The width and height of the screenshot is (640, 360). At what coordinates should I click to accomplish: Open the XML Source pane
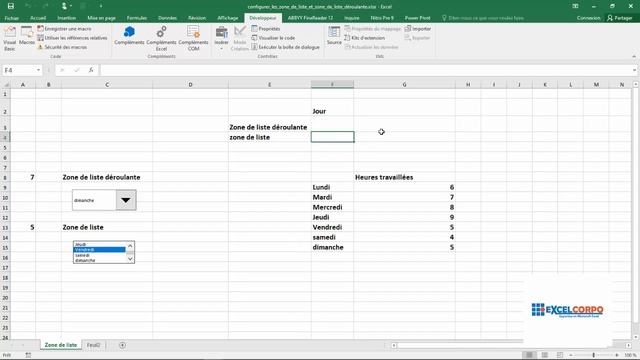[334, 36]
